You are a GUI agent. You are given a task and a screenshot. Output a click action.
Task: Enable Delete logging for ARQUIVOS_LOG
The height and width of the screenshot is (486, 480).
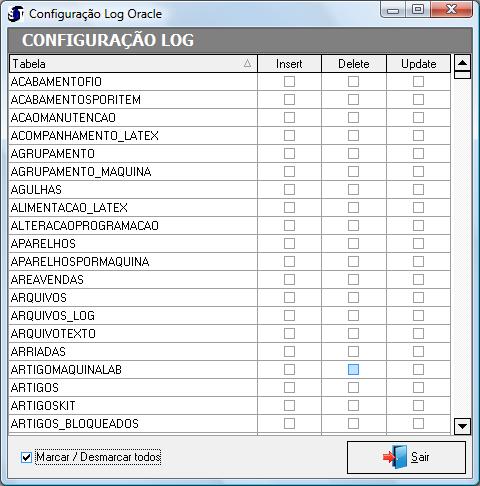coord(353,316)
